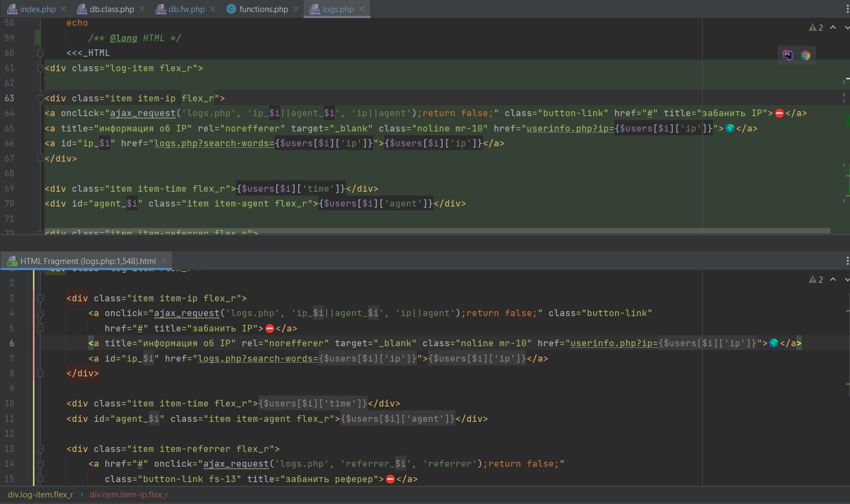850x504 pixels.
Task: Click the green change marker at line 59
Action: tap(37, 38)
